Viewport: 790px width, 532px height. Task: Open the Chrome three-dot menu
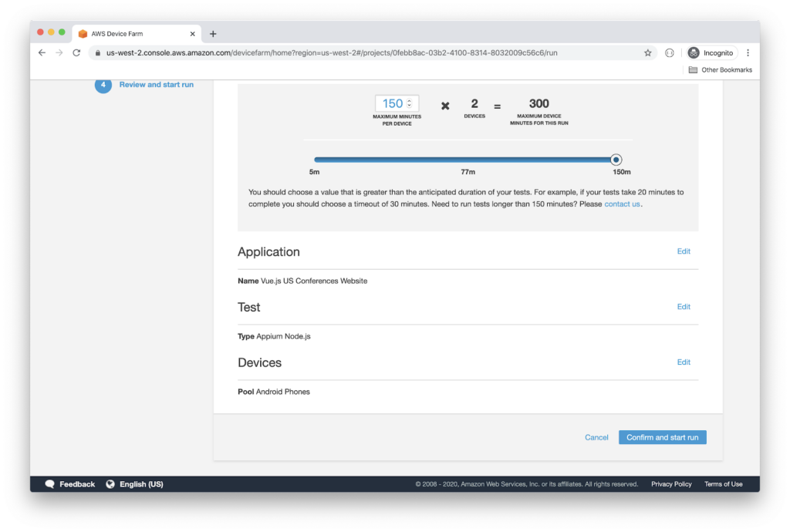[x=748, y=52]
